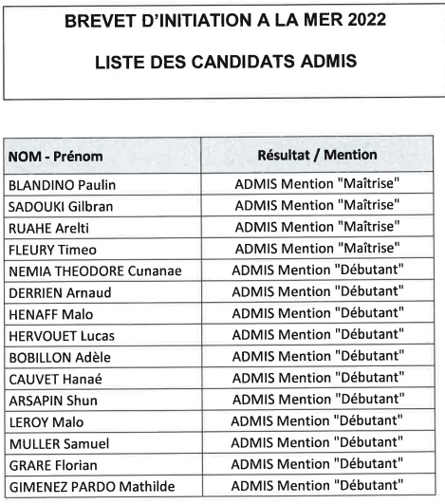Select the LISTE DES CANDIDATS ADMIS heading
This screenshot has width=445, height=504.
click(226, 62)
